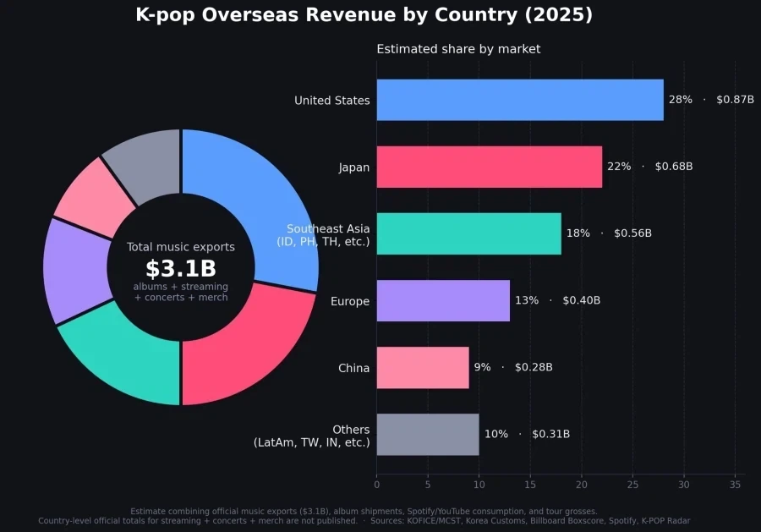Click the '(LatAm, TW, IN, etc.)' sublabel

pyautogui.click(x=311, y=442)
